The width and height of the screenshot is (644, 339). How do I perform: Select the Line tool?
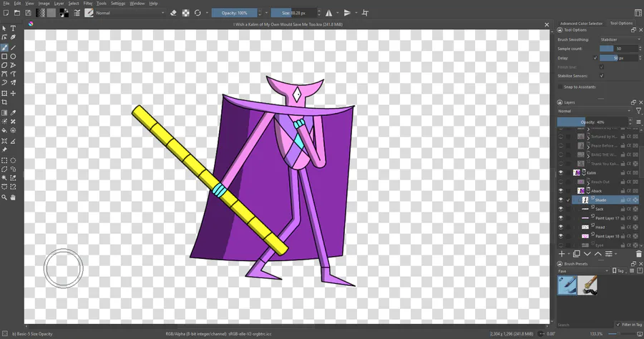[13, 48]
